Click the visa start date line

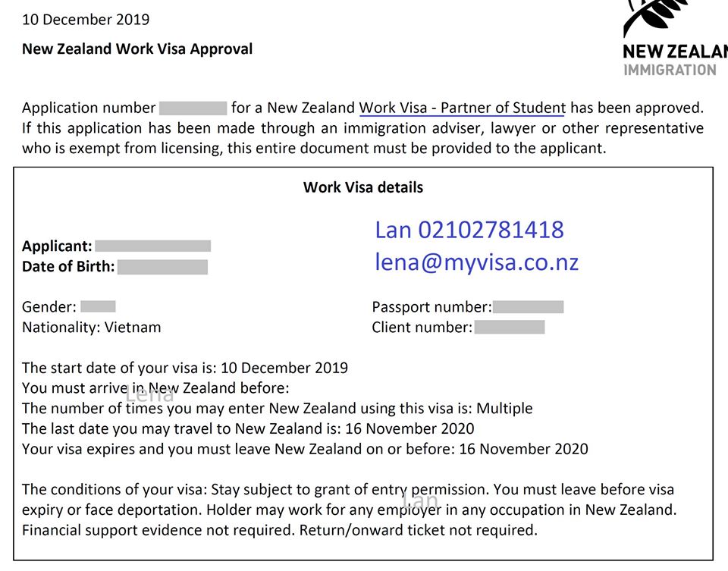pyautogui.click(x=185, y=368)
